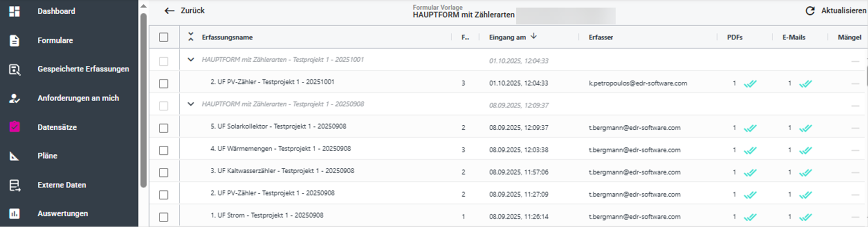Click the Auswertungen chart icon

click(x=15, y=214)
